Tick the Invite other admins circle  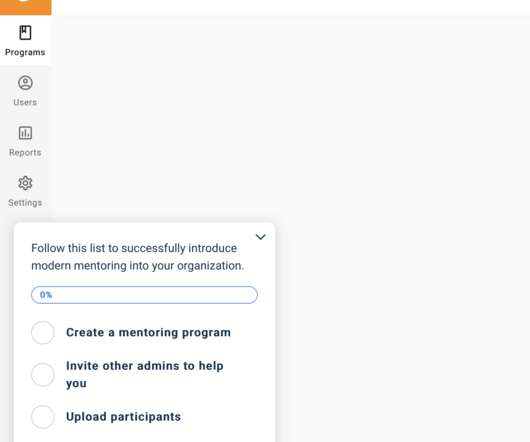[43, 375]
